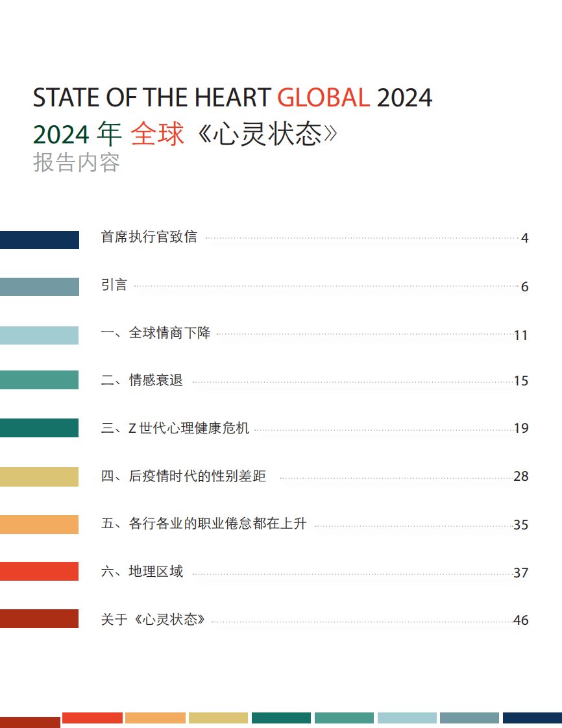Screen dimensions: 562x728
Task: Click page number 19 in contents
Action: tap(520, 428)
